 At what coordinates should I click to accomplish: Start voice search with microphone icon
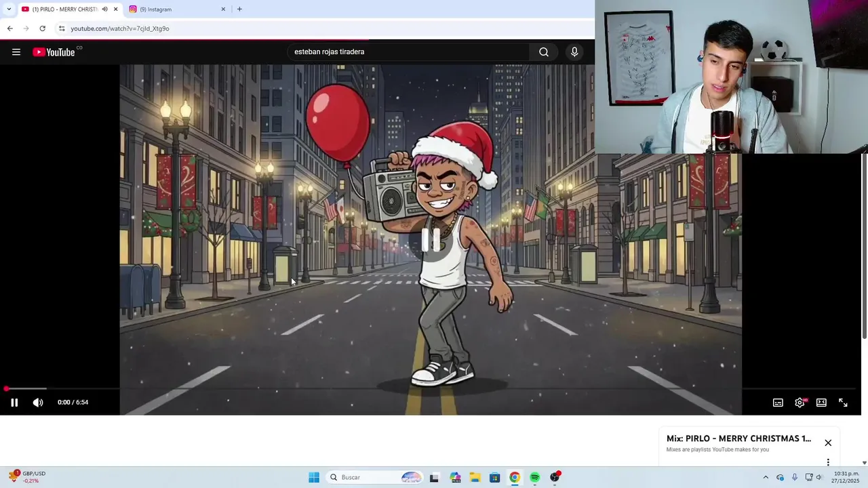(574, 52)
